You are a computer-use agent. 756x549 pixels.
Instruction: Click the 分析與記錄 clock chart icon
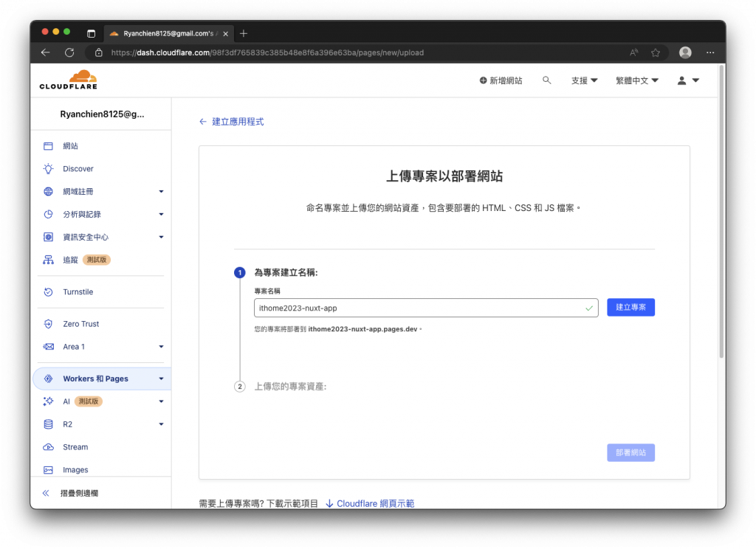pos(48,214)
